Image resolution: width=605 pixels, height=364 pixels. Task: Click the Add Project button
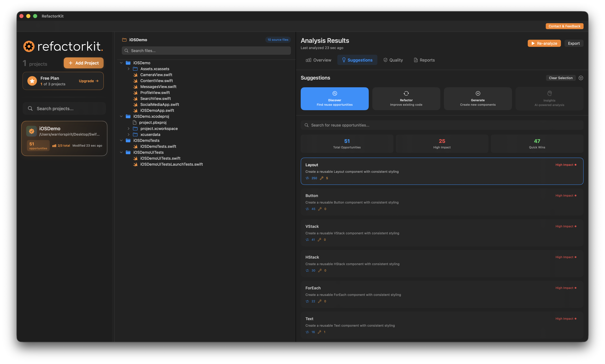(x=84, y=63)
